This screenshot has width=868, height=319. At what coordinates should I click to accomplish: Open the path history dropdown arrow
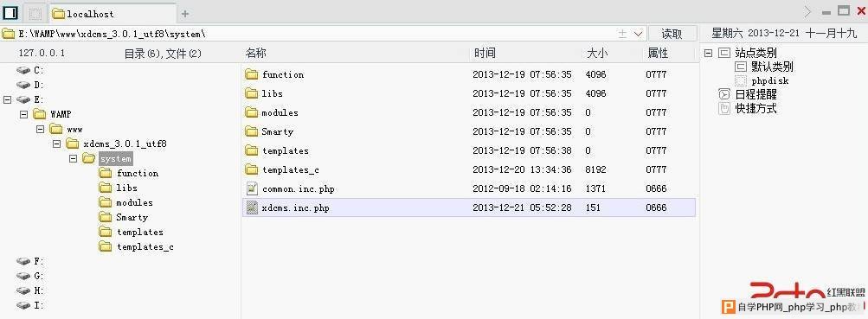tap(639, 34)
